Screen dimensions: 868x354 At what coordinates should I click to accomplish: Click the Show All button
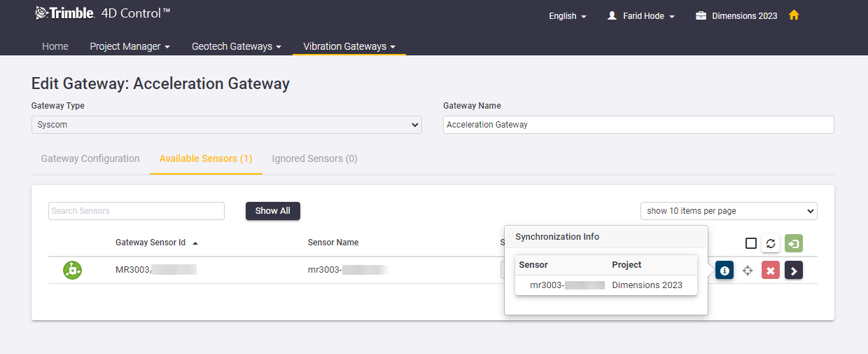[x=273, y=211]
